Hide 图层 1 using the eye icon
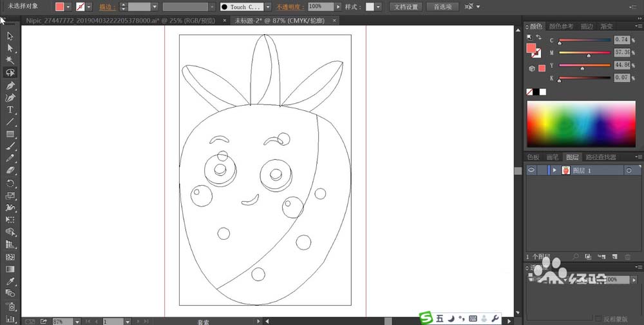This screenshot has height=325, width=644. (x=531, y=170)
